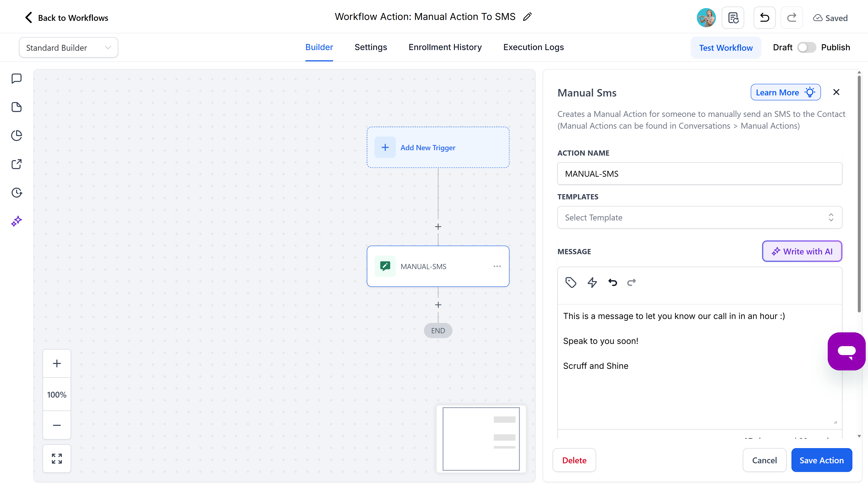Click the Write with AI button
Image resolution: width=868 pixels, height=488 pixels.
[802, 251]
